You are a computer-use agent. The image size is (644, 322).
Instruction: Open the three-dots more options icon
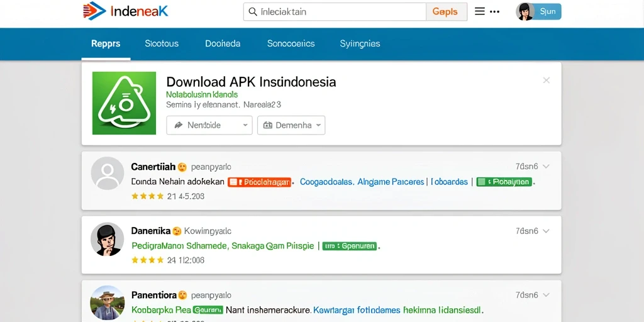pyautogui.click(x=494, y=12)
